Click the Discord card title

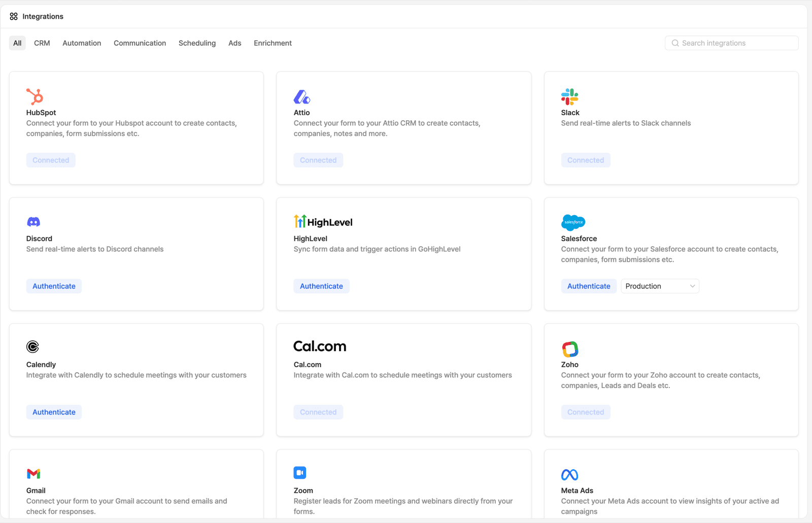39,238
